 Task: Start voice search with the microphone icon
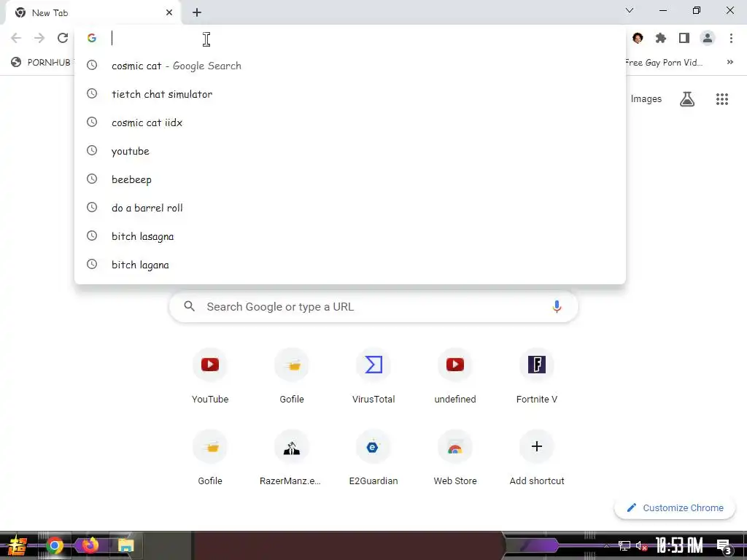[557, 307]
